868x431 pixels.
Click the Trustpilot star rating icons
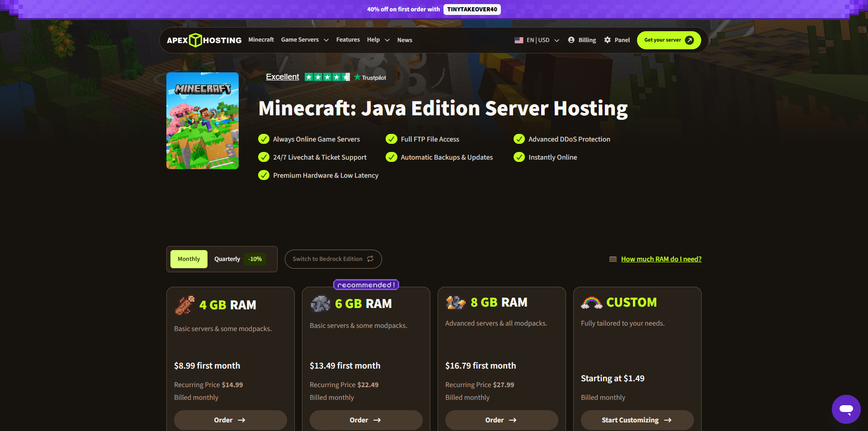point(327,77)
